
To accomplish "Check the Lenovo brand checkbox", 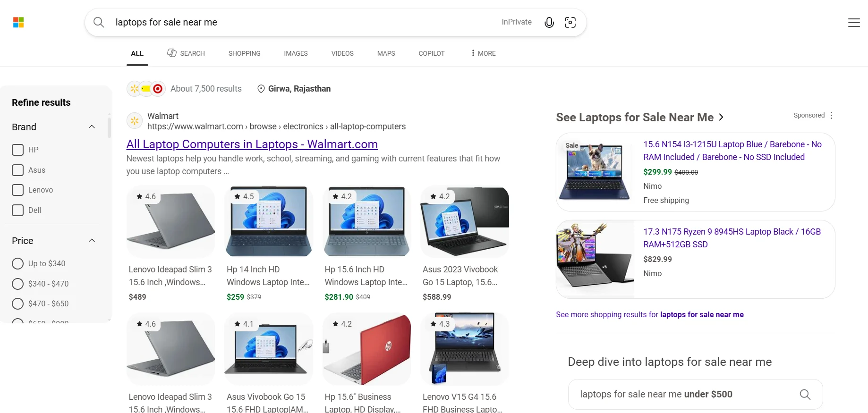I will [x=17, y=190].
